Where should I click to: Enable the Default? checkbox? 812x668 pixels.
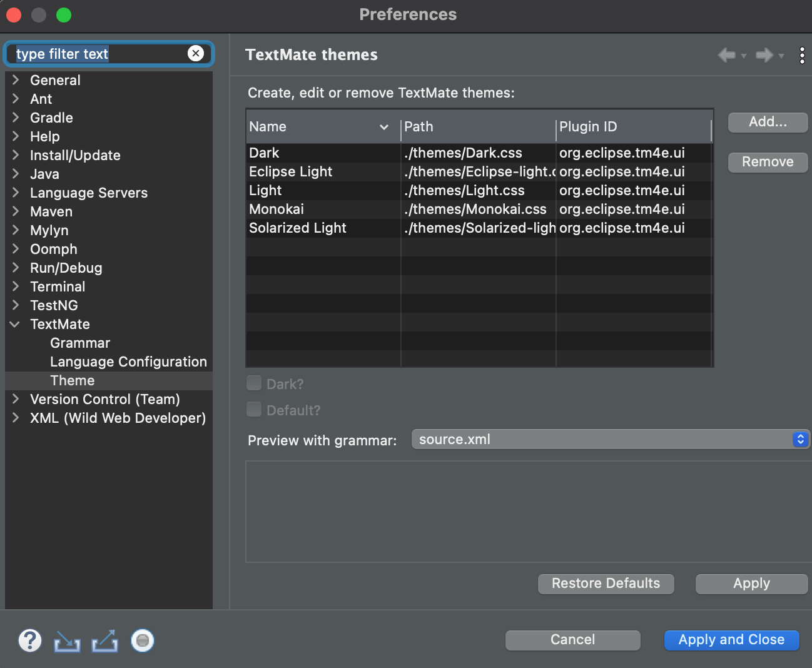click(x=254, y=409)
